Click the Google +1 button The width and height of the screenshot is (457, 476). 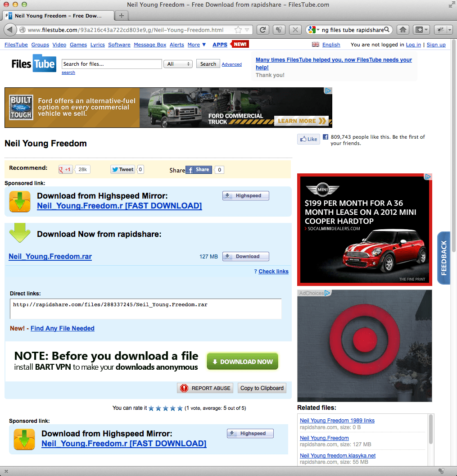click(x=65, y=169)
